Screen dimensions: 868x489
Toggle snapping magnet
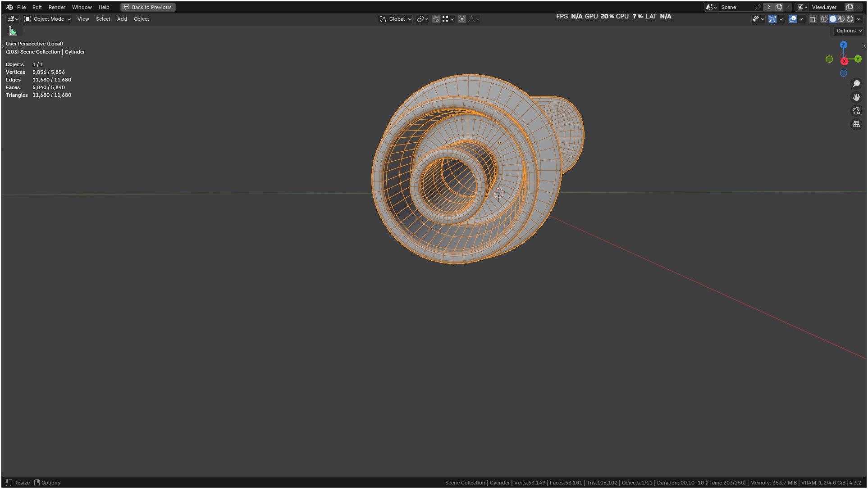(436, 19)
